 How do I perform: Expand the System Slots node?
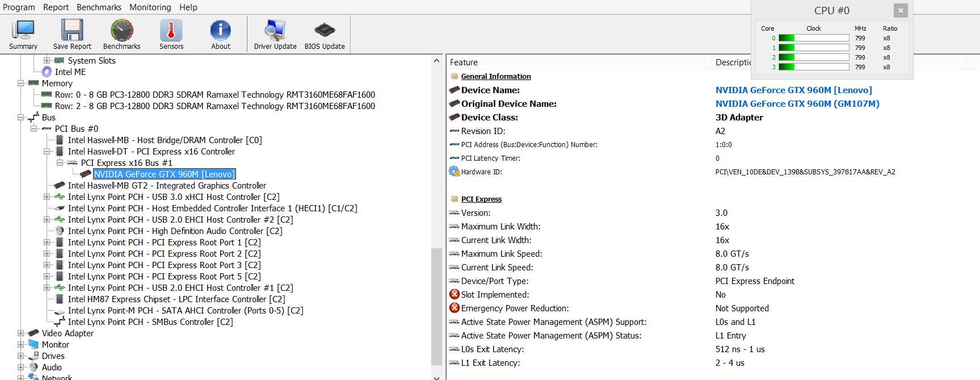[47, 60]
